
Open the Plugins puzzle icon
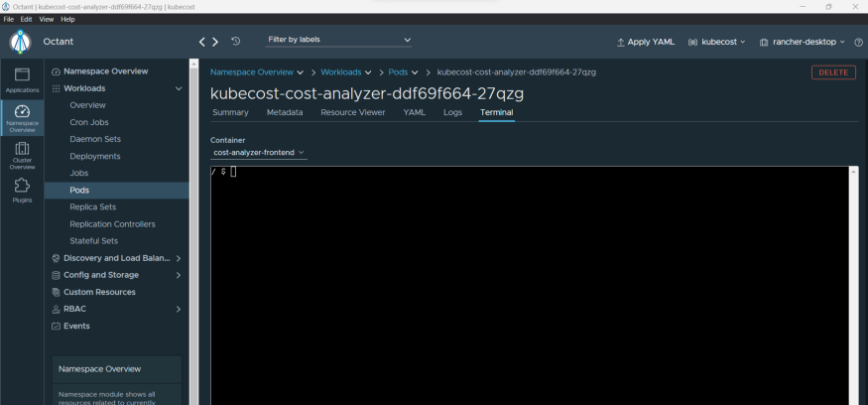[x=22, y=189]
